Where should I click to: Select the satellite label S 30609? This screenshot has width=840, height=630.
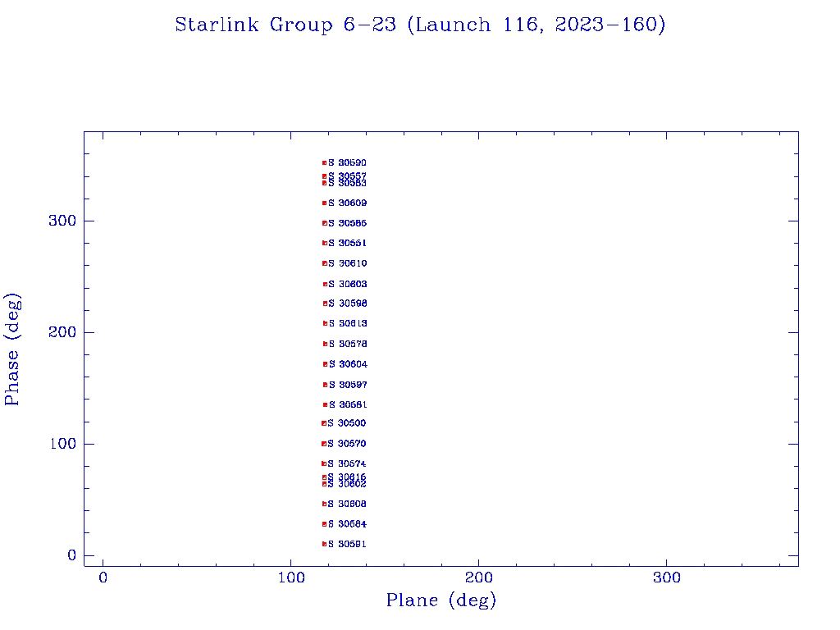point(347,203)
